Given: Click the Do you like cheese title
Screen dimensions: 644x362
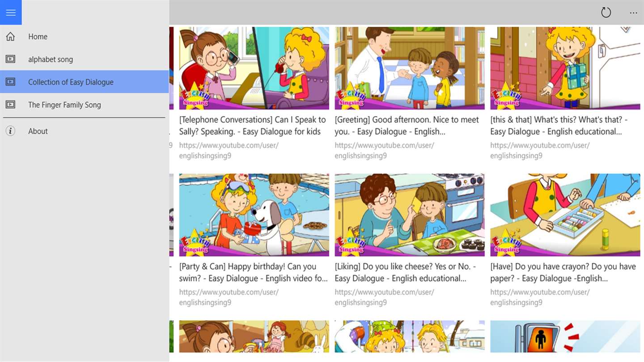Looking at the screenshot, I should tap(405, 272).
